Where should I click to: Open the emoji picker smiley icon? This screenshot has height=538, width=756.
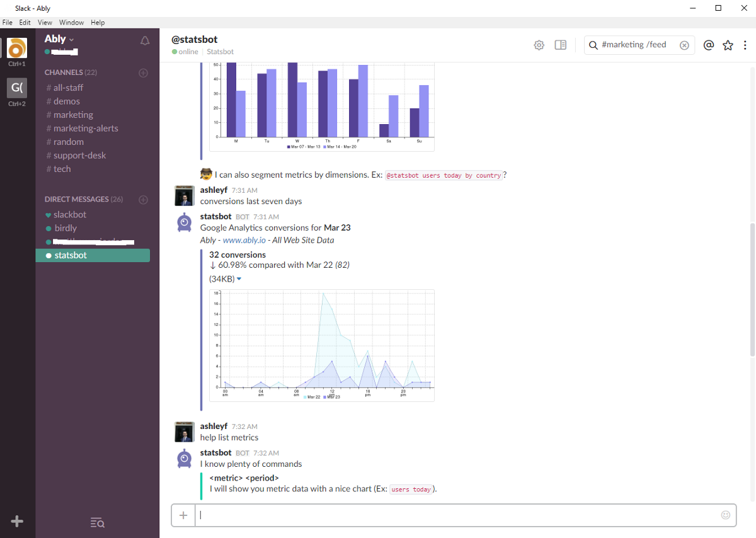coord(725,515)
